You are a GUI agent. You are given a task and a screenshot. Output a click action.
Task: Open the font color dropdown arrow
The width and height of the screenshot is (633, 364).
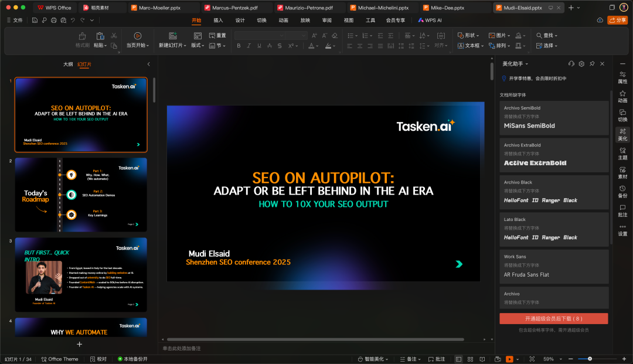317,46
